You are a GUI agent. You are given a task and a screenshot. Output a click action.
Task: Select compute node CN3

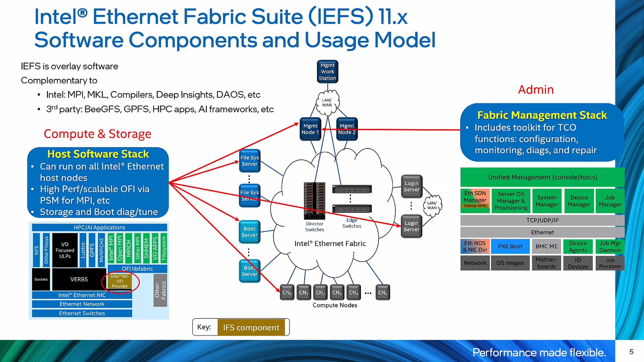(337, 292)
